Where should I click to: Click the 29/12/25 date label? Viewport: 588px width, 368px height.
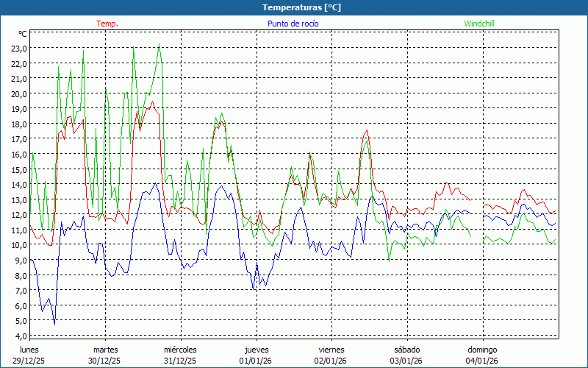pos(29,361)
